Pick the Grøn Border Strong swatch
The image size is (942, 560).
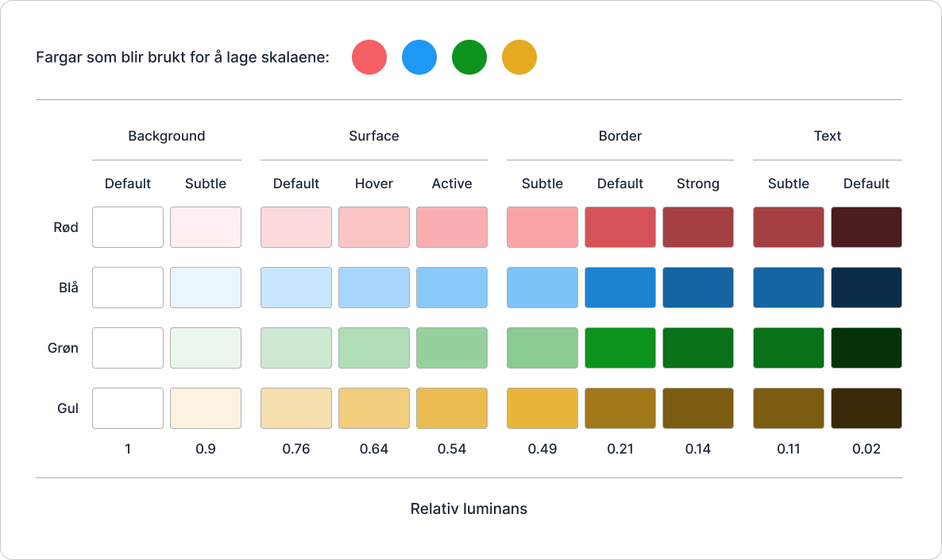698,348
